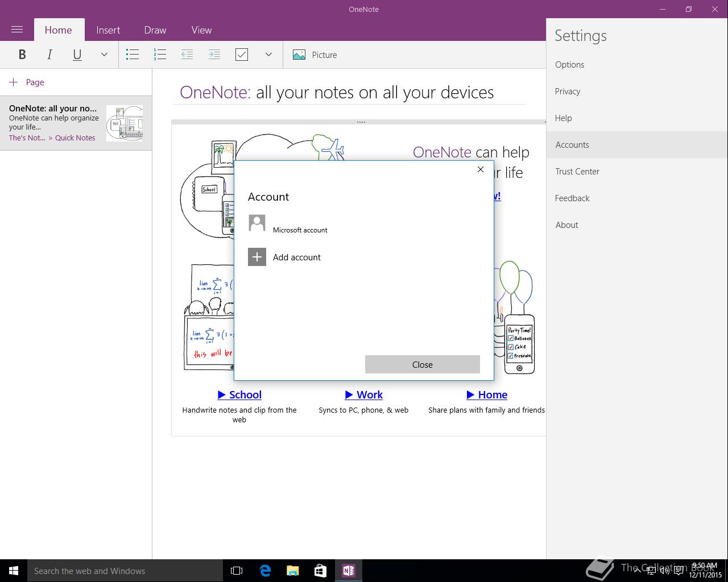Viewport: 728px width, 582px height.
Task: Add a new Page
Action: click(x=27, y=82)
